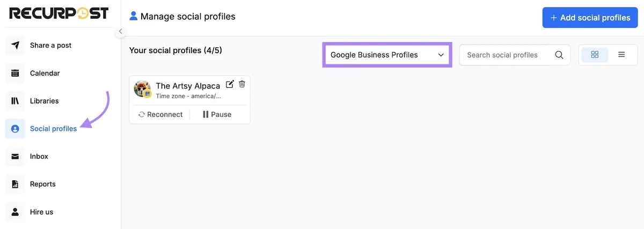The image size is (644, 229).
Task: Go to the Calendar section
Action: [45, 73]
